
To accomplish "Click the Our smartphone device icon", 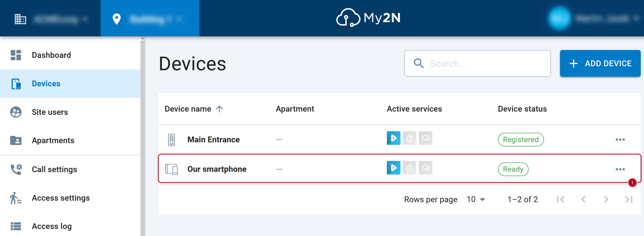I will [171, 169].
